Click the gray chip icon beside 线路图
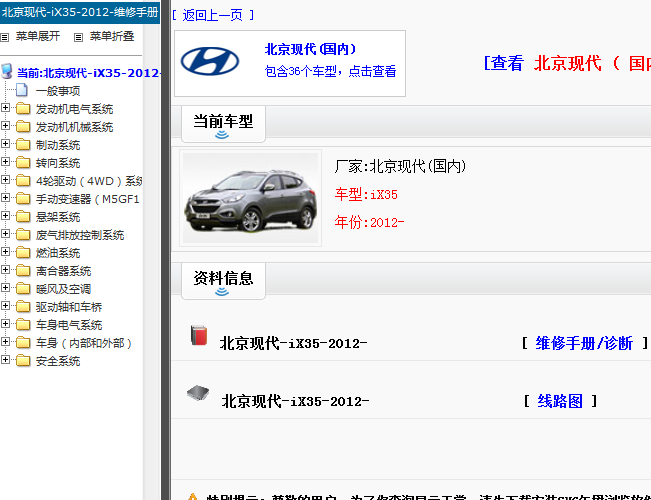 click(198, 393)
